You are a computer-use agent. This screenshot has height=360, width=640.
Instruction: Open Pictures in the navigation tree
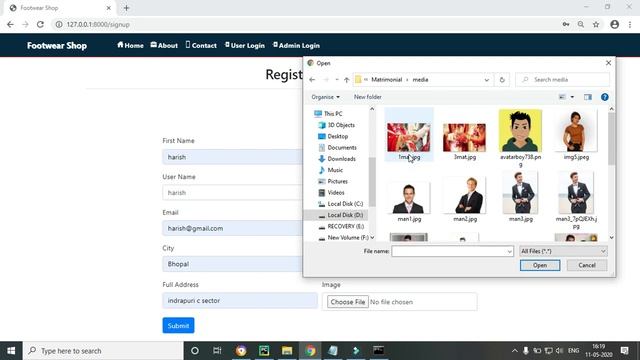333,181
